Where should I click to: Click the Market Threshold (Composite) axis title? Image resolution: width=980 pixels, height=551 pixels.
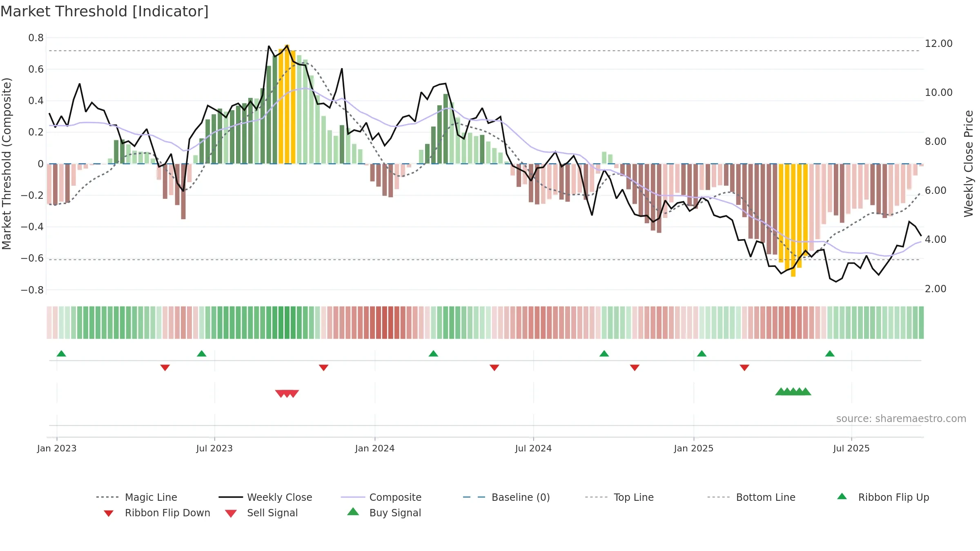coord(7,163)
